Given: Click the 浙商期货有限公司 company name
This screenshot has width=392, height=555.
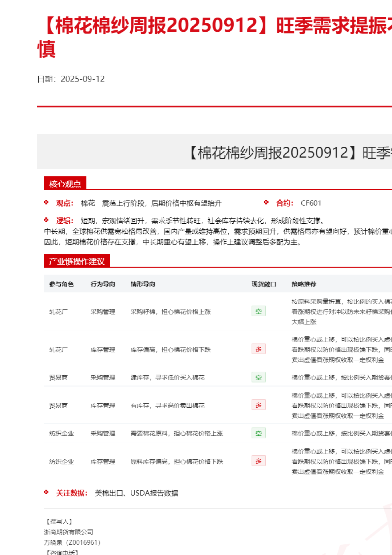Looking at the screenshot, I should pos(69,532).
